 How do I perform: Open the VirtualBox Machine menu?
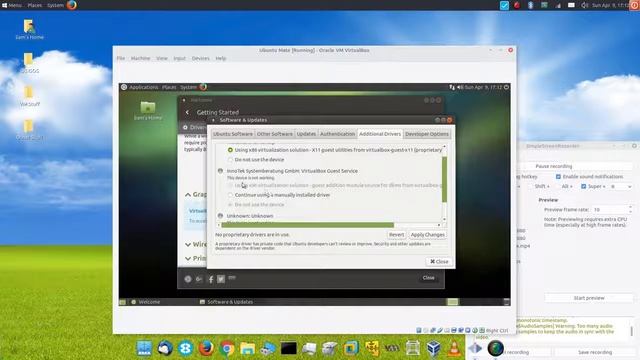click(140, 58)
